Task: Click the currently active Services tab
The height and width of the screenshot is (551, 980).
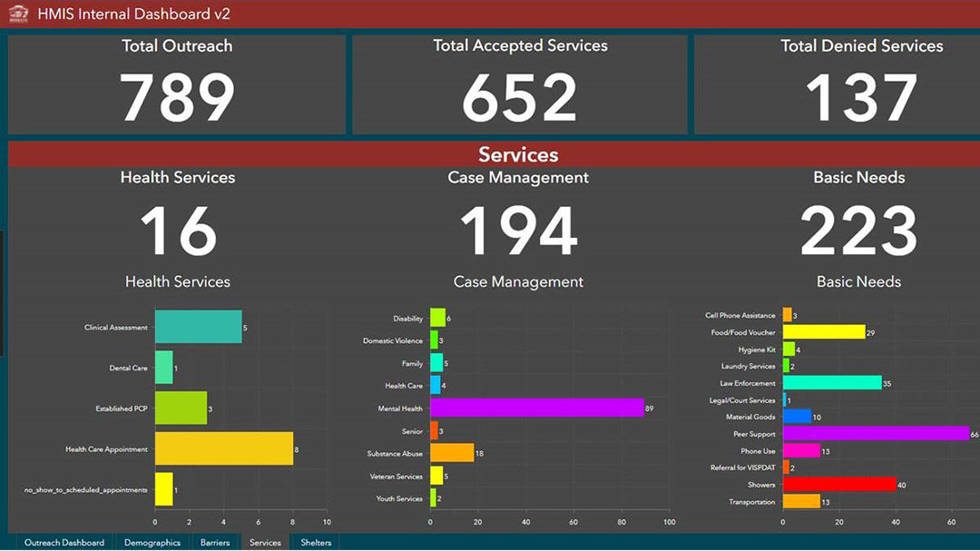Action: click(264, 542)
